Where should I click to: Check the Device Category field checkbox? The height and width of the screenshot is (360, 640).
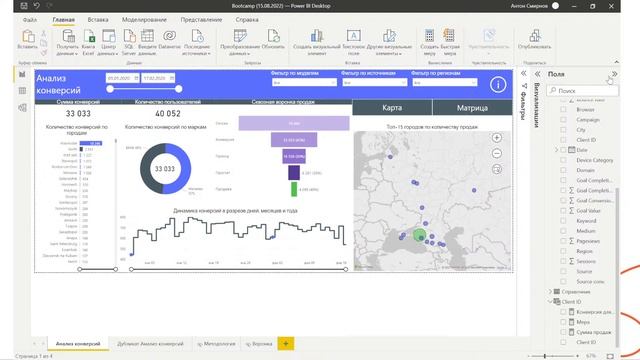pyautogui.click(x=563, y=160)
